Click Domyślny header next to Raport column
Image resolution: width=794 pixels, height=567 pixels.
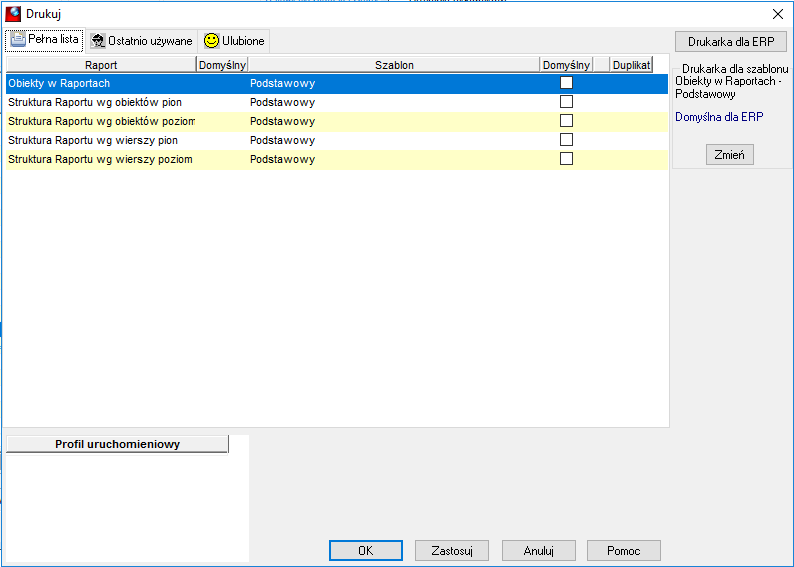[222, 65]
